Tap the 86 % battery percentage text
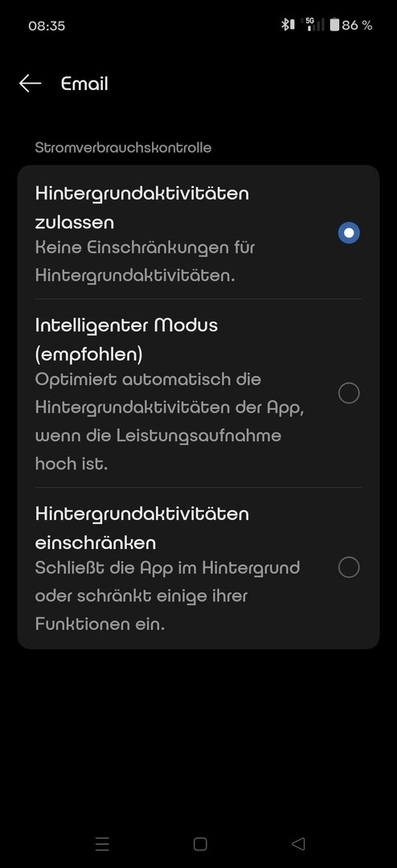This screenshot has width=397, height=868. coord(357,25)
